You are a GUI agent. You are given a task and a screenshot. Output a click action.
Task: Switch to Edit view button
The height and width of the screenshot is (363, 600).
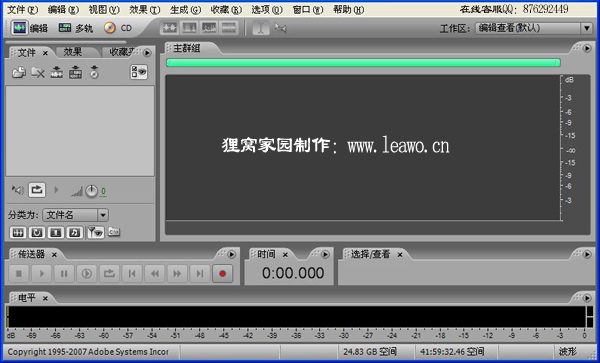[x=30, y=28]
